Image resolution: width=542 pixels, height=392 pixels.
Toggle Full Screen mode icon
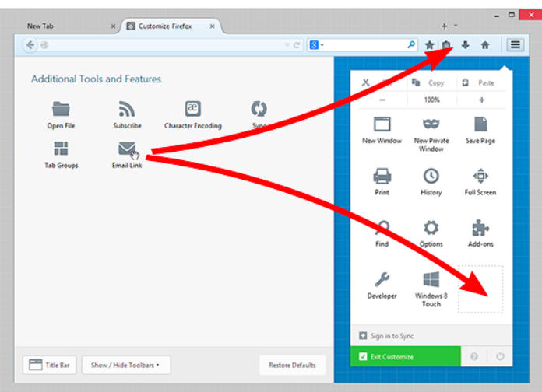click(480, 176)
